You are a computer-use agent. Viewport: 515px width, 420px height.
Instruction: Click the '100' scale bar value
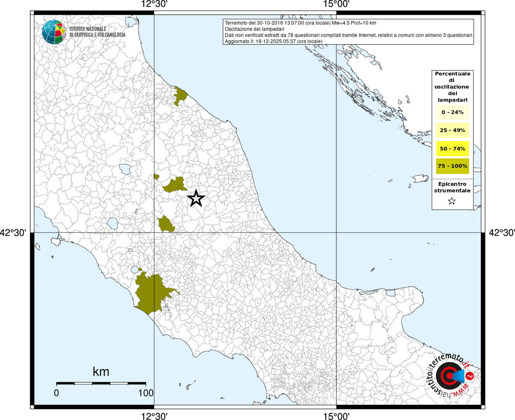tap(146, 393)
